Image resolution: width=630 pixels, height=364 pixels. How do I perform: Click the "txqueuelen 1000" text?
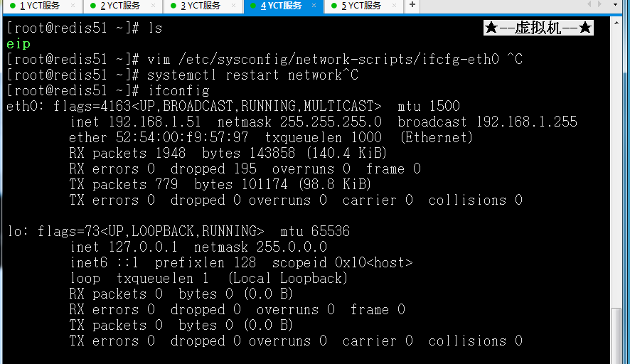click(323, 138)
